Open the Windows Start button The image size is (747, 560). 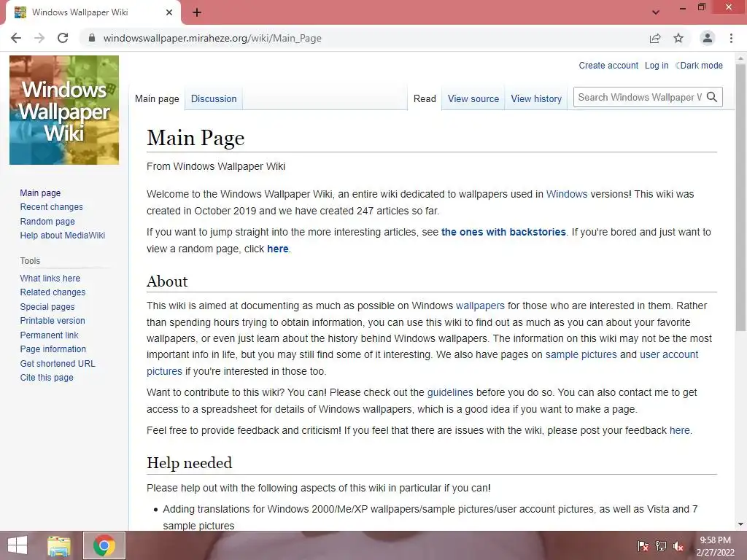pyautogui.click(x=18, y=545)
